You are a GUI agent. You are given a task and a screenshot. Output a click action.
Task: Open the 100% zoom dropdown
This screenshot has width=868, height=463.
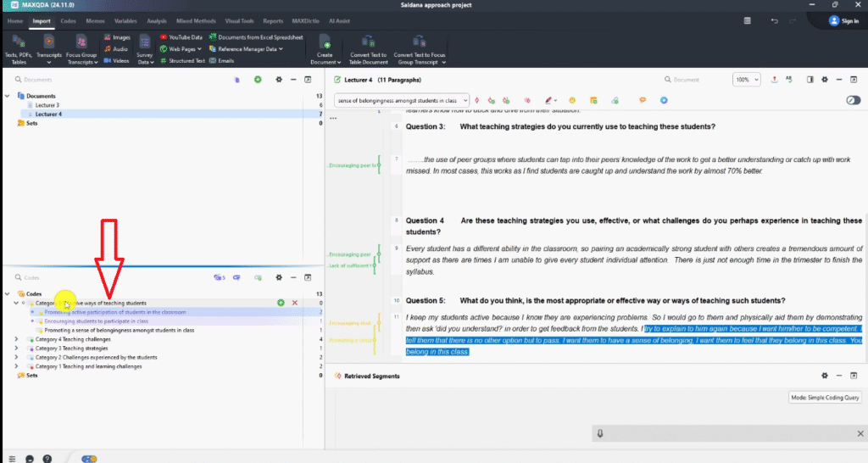click(746, 79)
